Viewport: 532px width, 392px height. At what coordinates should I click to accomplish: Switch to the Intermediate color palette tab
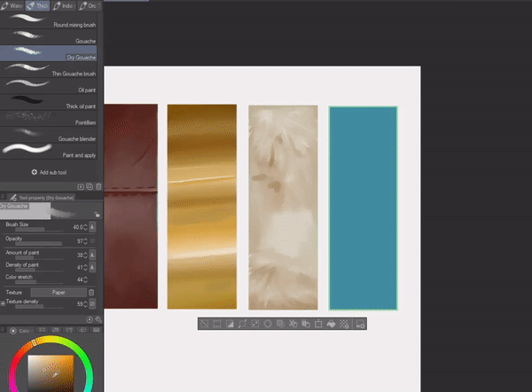(x=69, y=330)
